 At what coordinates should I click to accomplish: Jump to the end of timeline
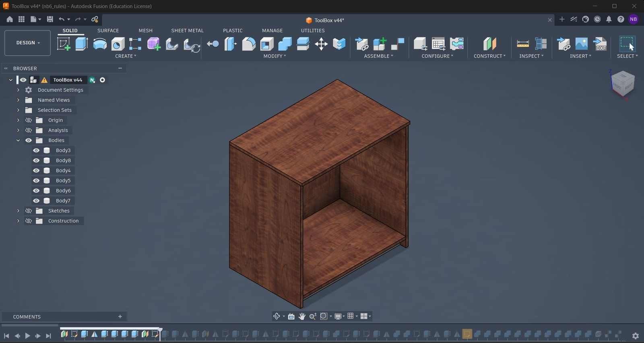pyautogui.click(x=48, y=336)
